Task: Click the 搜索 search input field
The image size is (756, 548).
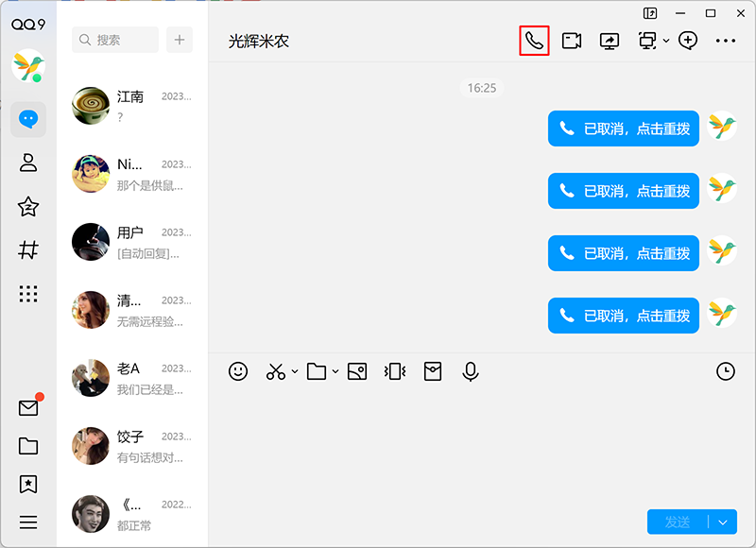Action: (x=113, y=40)
